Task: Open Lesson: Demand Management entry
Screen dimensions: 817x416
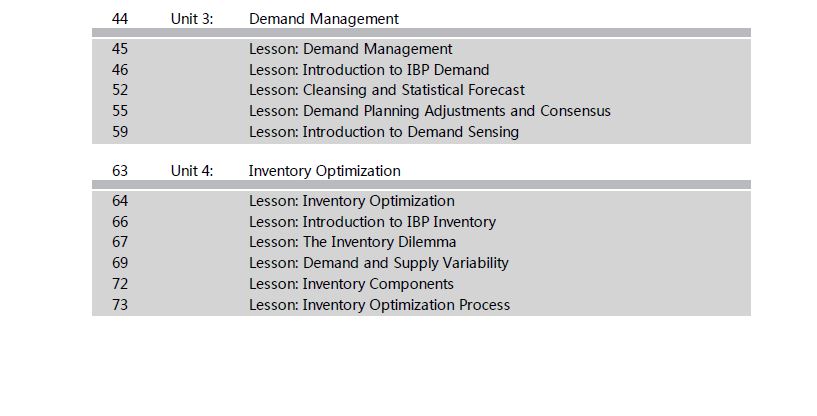Action: (351, 49)
